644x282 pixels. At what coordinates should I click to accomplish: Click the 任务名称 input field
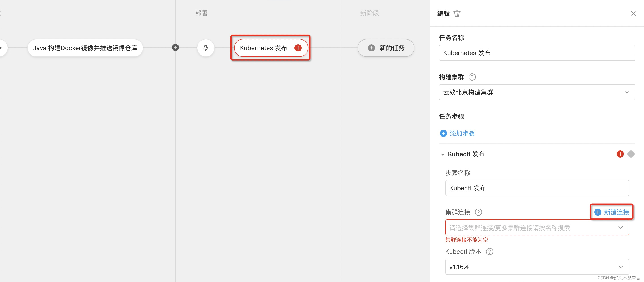[x=537, y=53]
